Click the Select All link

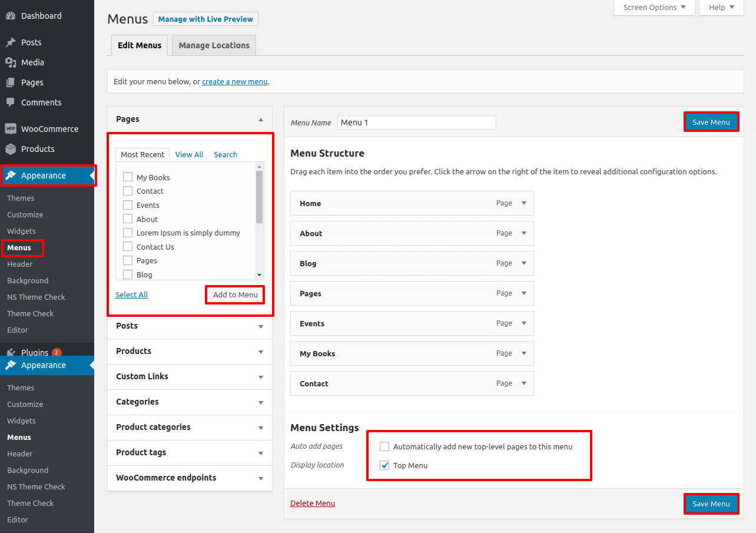coord(132,294)
